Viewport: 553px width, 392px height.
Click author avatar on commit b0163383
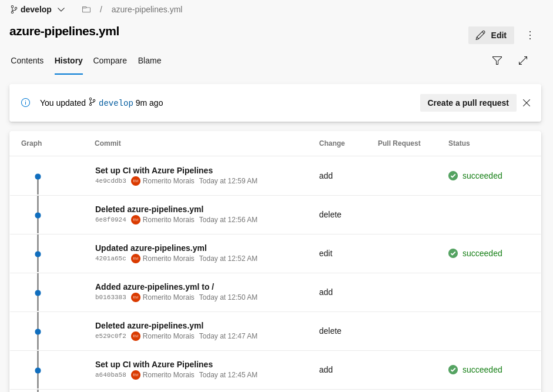(x=136, y=297)
